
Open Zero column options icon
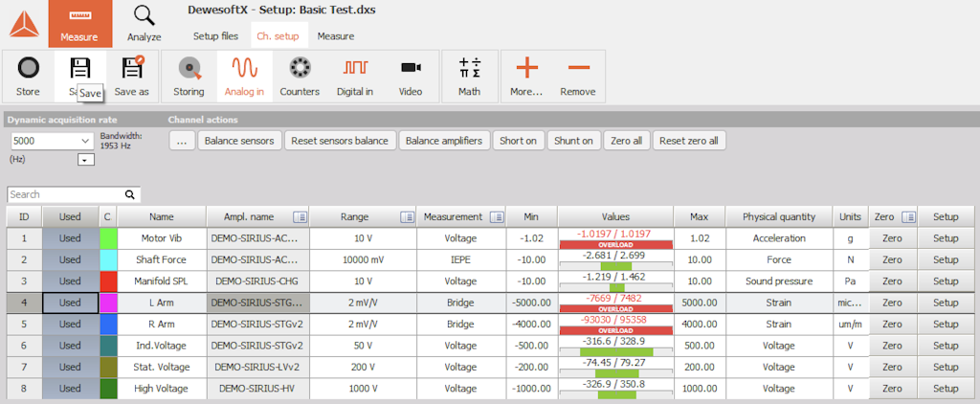[908, 217]
